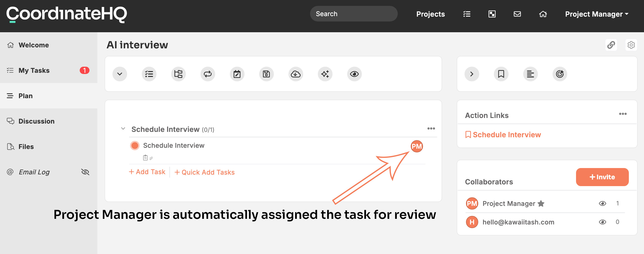This screenshot has height=254, width=644.
Task: Expand right panel with chevron arrow
Action: (472, 74)
